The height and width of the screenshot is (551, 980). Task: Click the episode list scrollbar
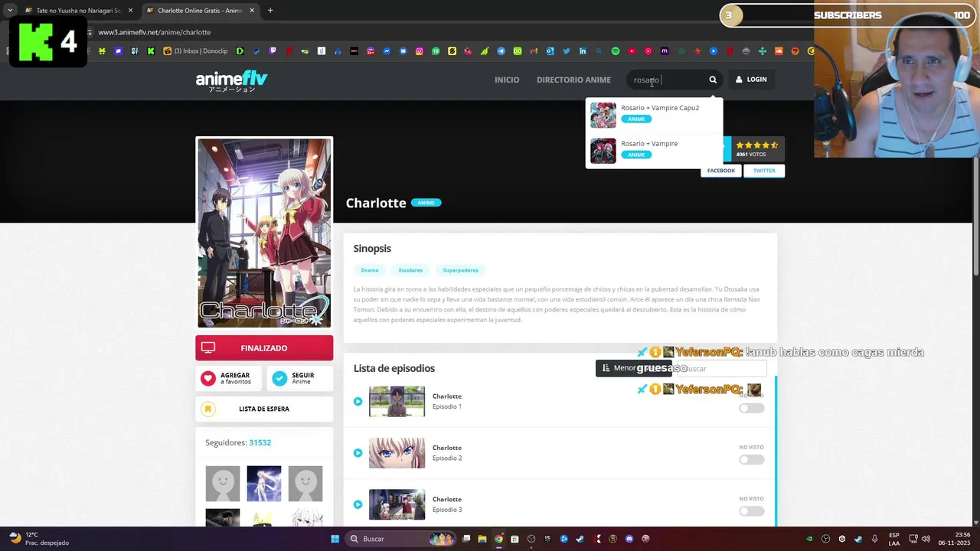776,452
